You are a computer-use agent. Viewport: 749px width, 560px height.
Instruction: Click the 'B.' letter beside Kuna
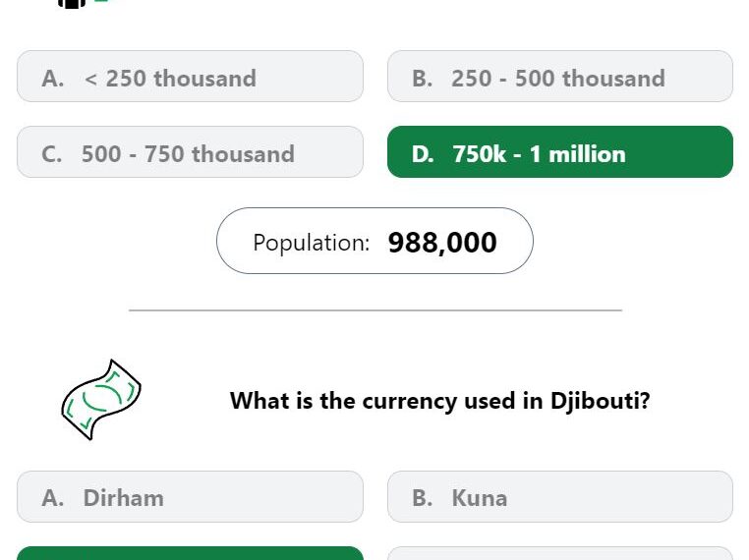point(423,498)
